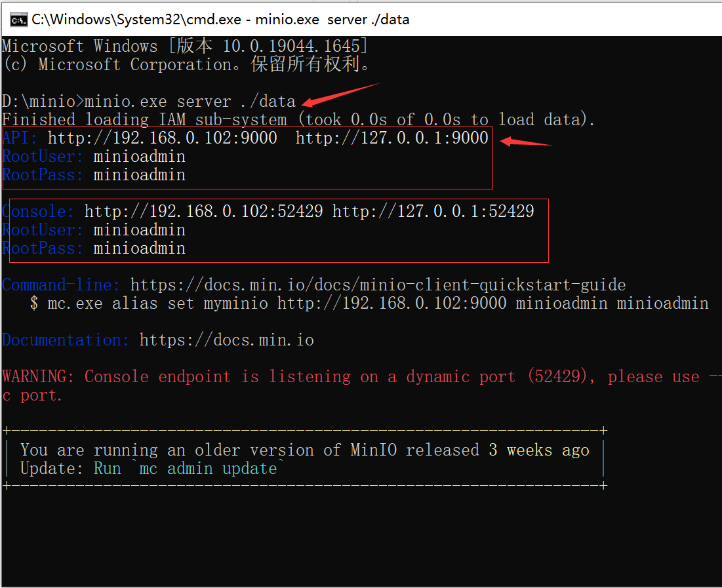Click the red arrow beside the API addresses
722x588 pixels.
point(527,141)
